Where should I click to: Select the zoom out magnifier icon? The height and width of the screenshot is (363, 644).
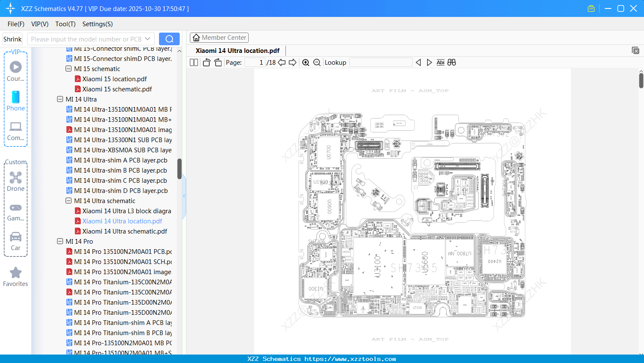317,62
